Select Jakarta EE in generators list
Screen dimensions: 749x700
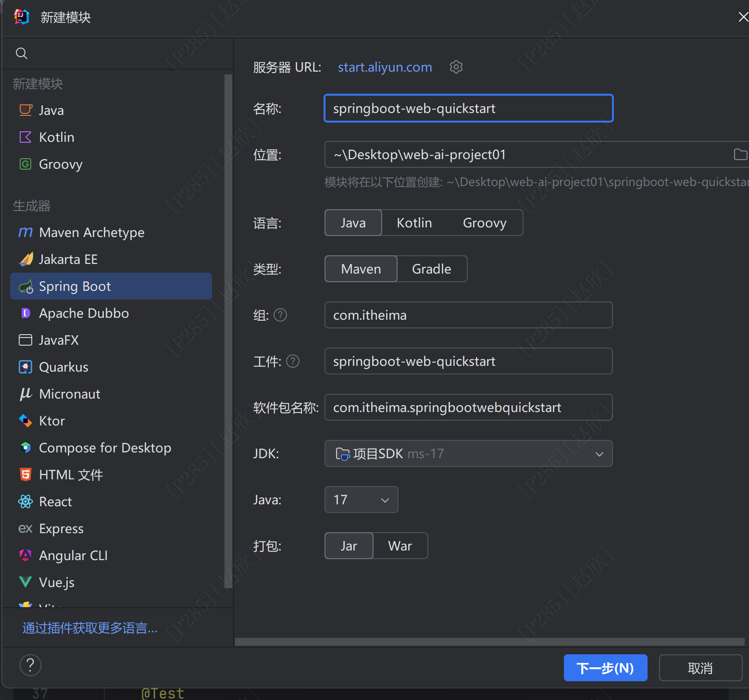click(111, 259)
